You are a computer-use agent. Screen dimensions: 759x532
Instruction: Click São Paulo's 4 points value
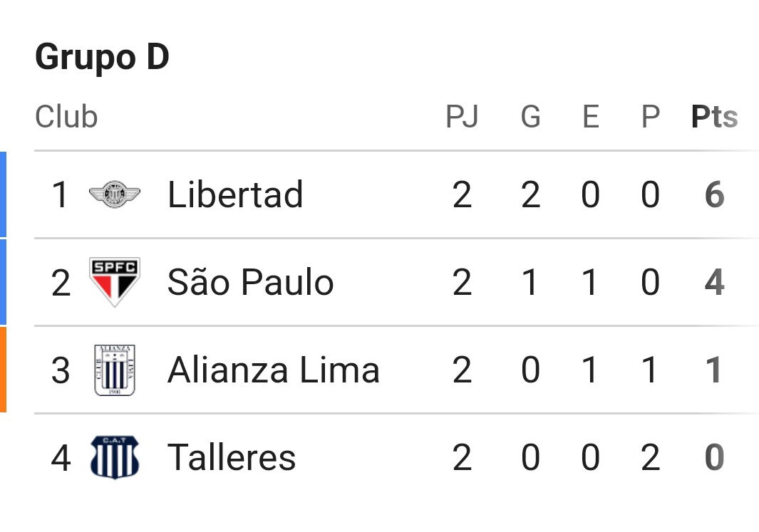(715, 283)
